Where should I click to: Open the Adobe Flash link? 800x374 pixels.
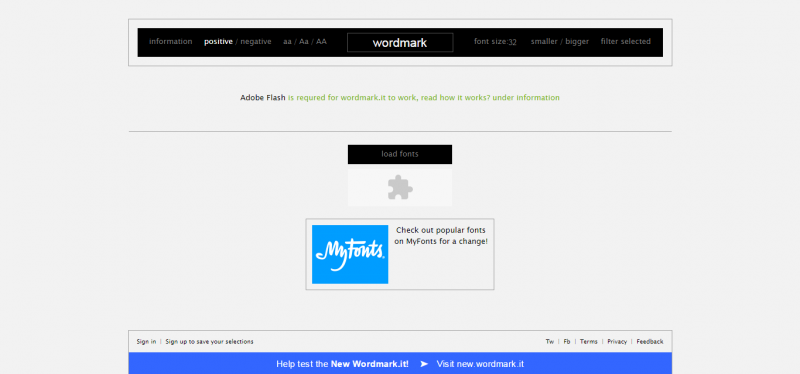coord(263,97)
